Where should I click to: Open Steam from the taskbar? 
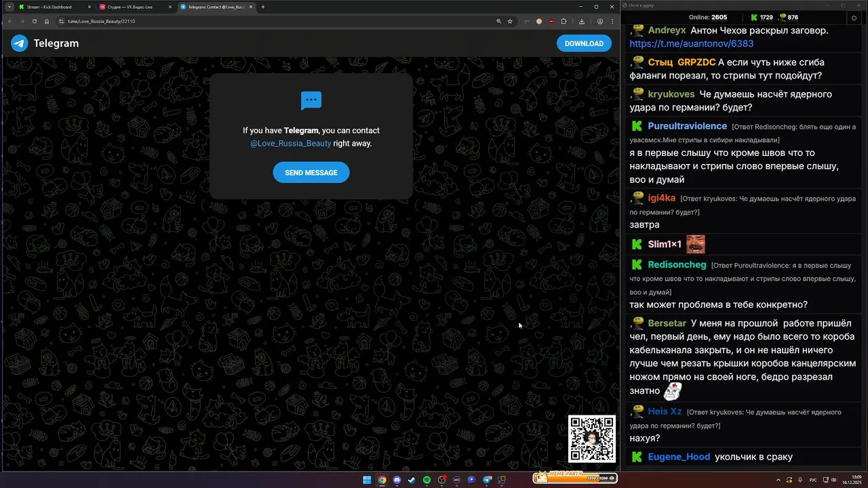(412, 480)
